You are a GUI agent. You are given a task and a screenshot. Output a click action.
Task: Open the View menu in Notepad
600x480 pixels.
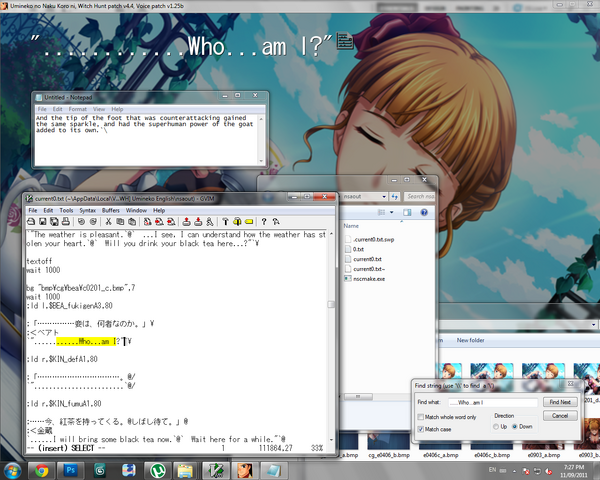coord(99,109)
